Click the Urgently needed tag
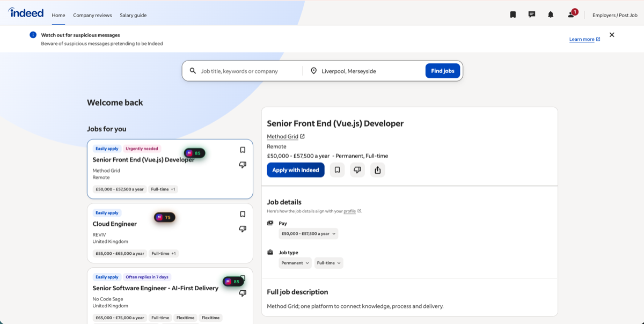Viewport: 644px width, 324px height. (142, 149)
